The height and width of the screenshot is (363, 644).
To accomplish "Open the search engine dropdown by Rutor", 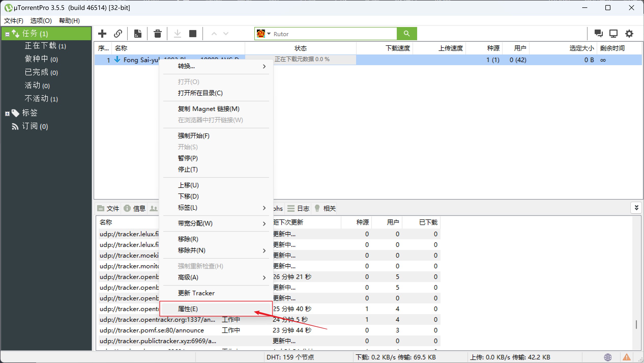I will (269, 34).
